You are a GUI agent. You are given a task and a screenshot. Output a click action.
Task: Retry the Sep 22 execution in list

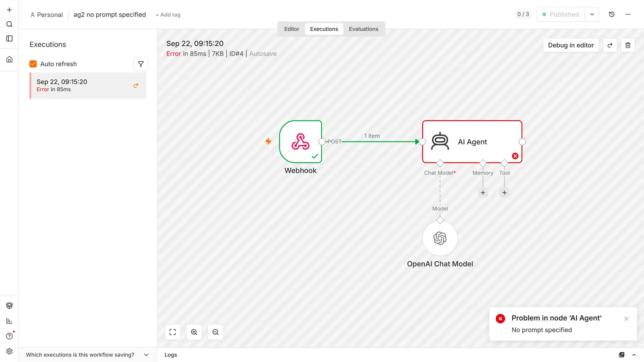coord(136,85)
